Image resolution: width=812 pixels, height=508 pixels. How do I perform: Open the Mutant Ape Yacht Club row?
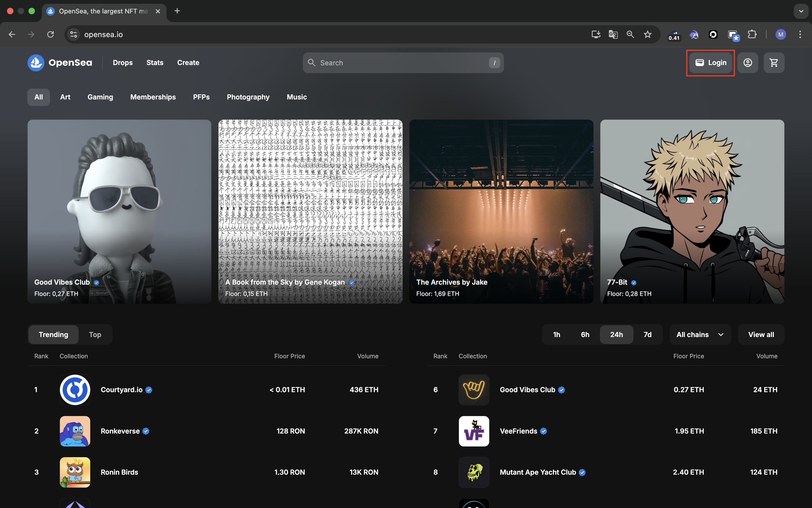[605, 473]
